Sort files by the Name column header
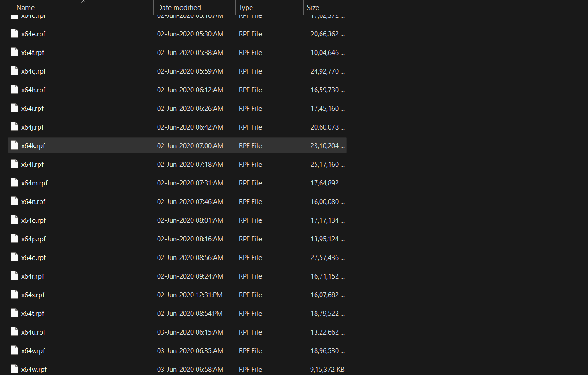 tap(25, 7)
